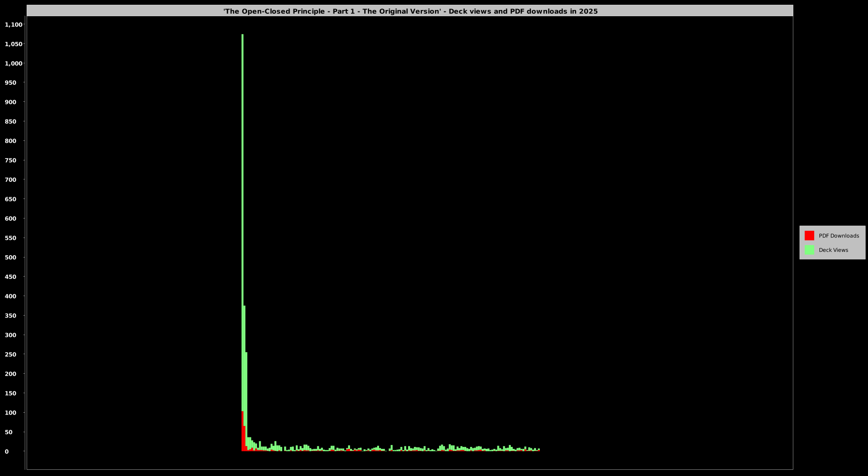The width and height of the screenshot is (868, 476).
Task: Click the 100 y-axis tick label
Action: (x=10, y=413)
